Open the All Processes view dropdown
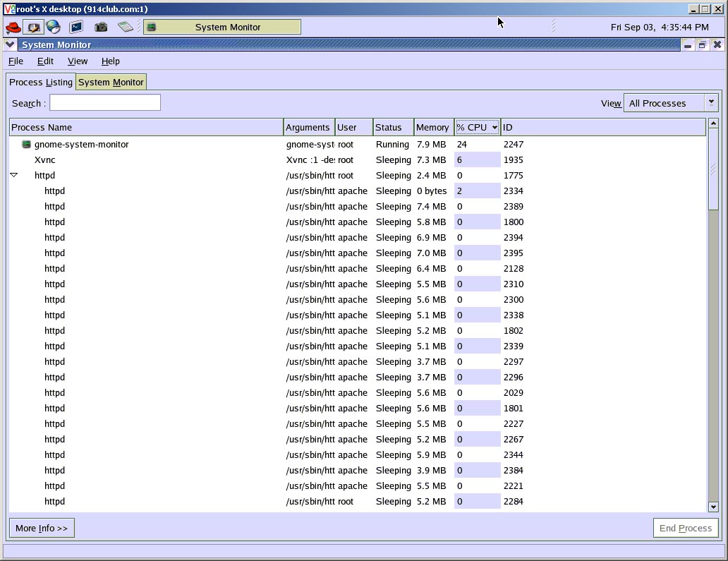The height and width of the screenshot is (561, 728). click(x=671, y=103)
